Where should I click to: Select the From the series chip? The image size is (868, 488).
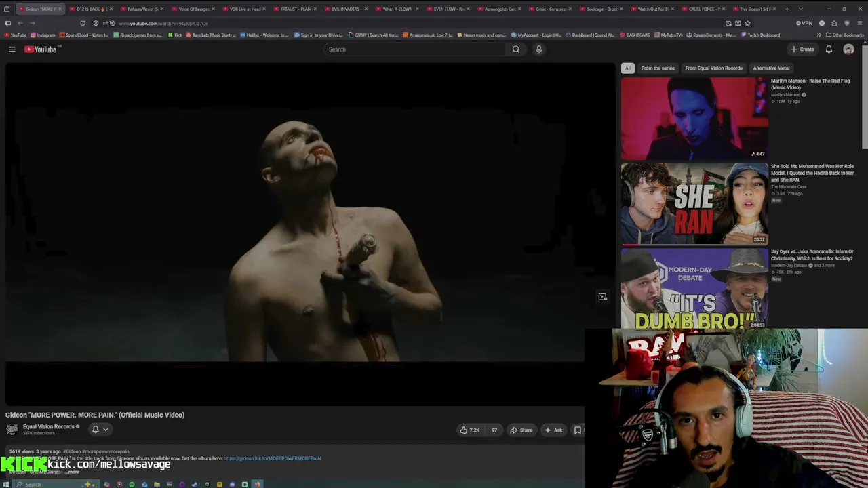point(658,68)
